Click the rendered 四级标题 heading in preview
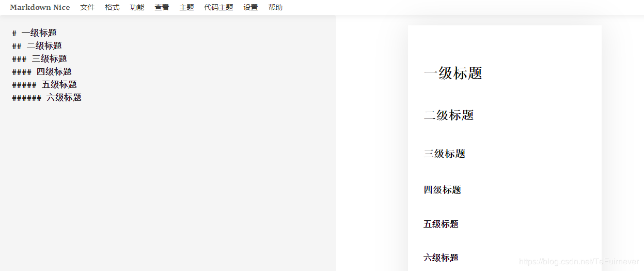 [443, 190]
